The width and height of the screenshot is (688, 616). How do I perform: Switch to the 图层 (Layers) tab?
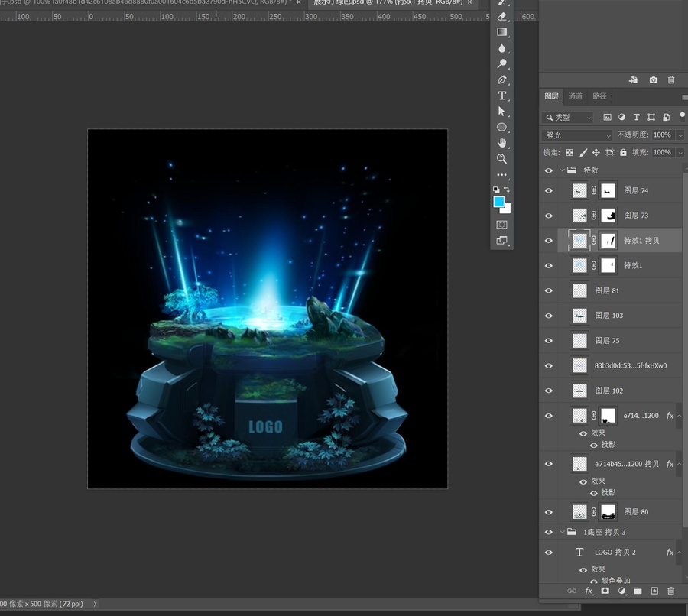pyautogui.click(x=551, y=96)
